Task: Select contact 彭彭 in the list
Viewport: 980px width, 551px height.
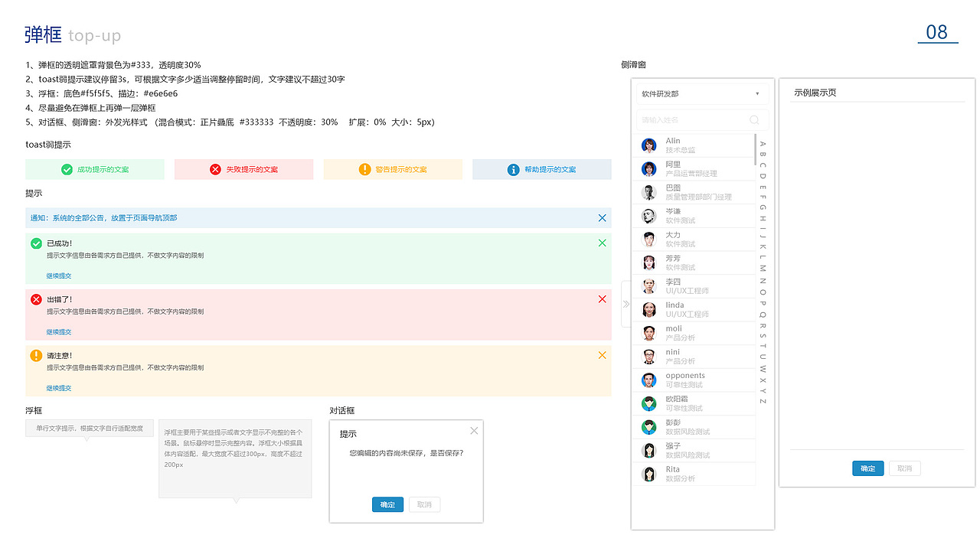Action: pos(694,427)
